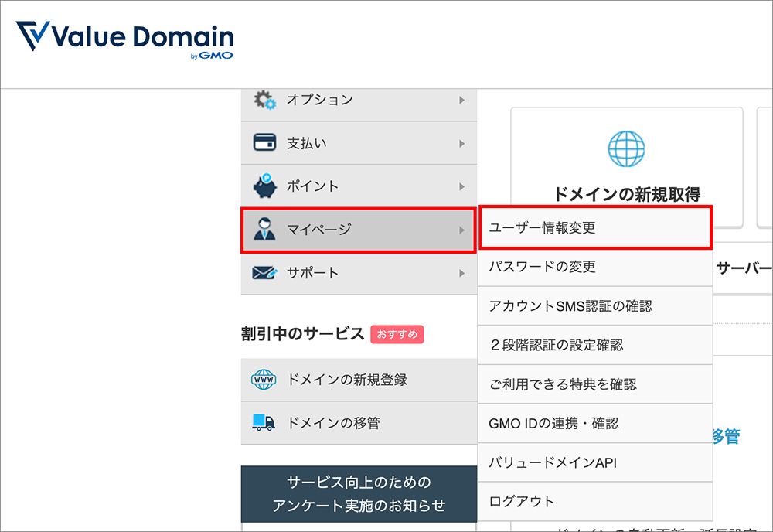The width and height of the screenshot is (773, 532).
Task: Click the WWW icon beside ドメインの新規登録
Action: [x=265, y=380]
